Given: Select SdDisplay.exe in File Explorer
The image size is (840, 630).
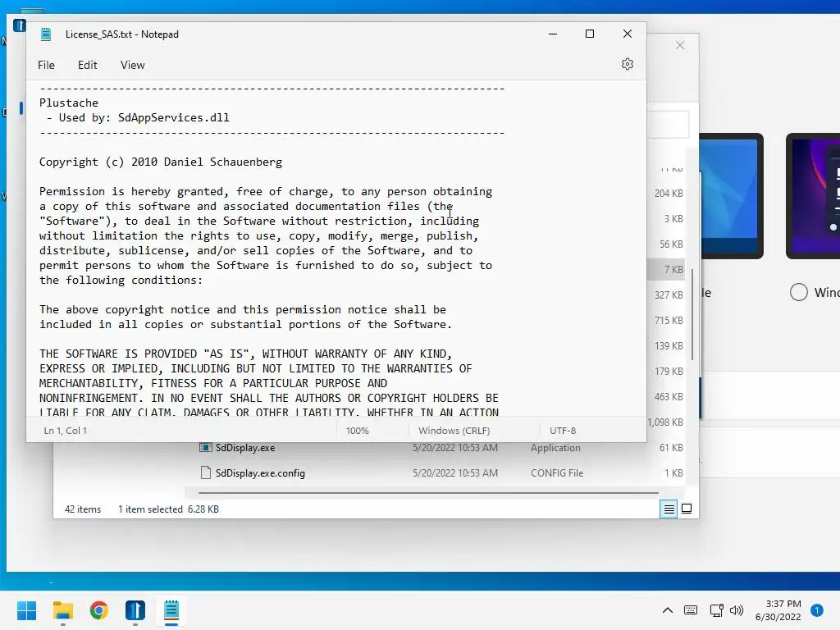Looking at the screenshot, I should pyautogui.click(x=244, y=448).
